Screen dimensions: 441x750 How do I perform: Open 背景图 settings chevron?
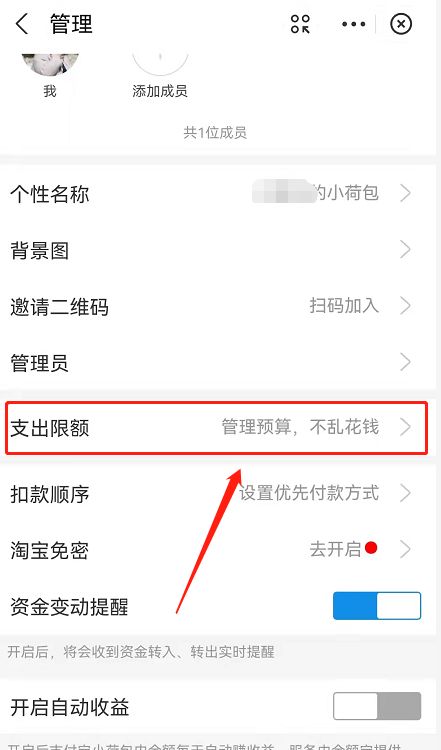[x=406, y=250]
